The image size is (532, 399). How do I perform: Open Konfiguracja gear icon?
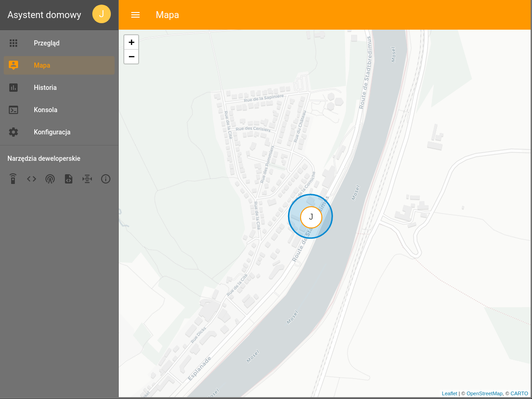[x=13, y=132]
